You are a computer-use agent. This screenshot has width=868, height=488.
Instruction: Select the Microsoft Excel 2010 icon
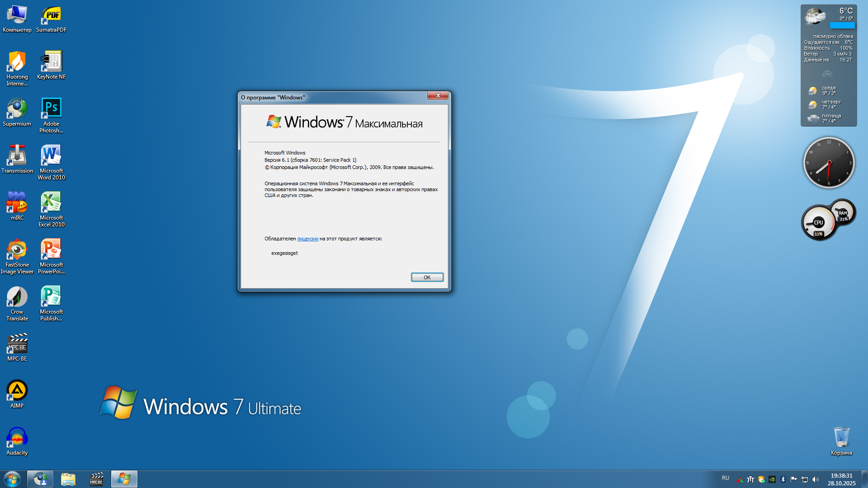(x=51, y=209)
